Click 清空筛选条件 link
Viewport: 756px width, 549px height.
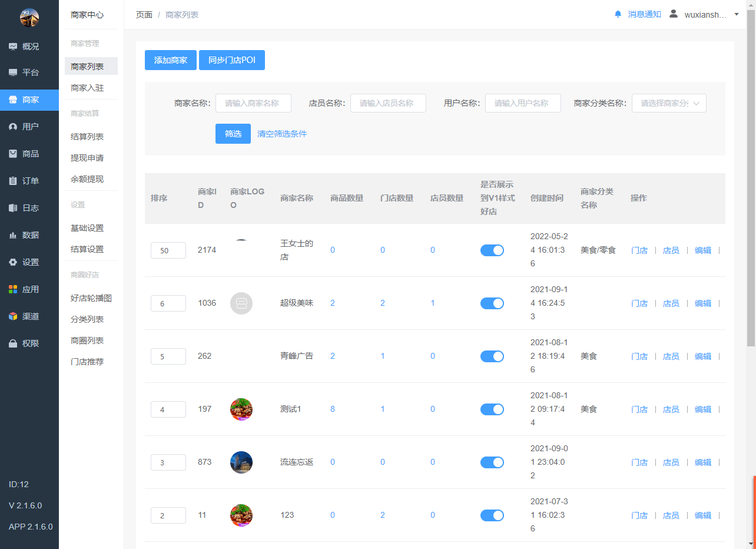(x=282, y=134)
